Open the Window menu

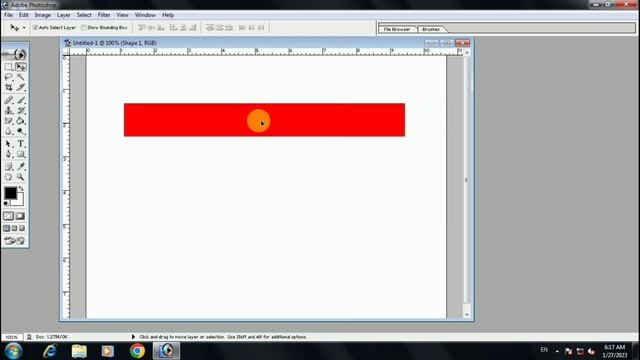(145, 15)
